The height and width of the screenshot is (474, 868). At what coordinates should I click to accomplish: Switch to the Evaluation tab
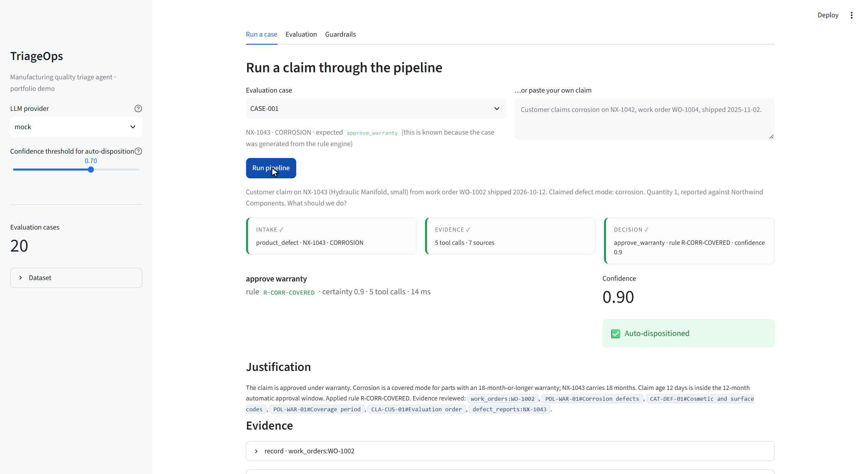click(301, 34)
